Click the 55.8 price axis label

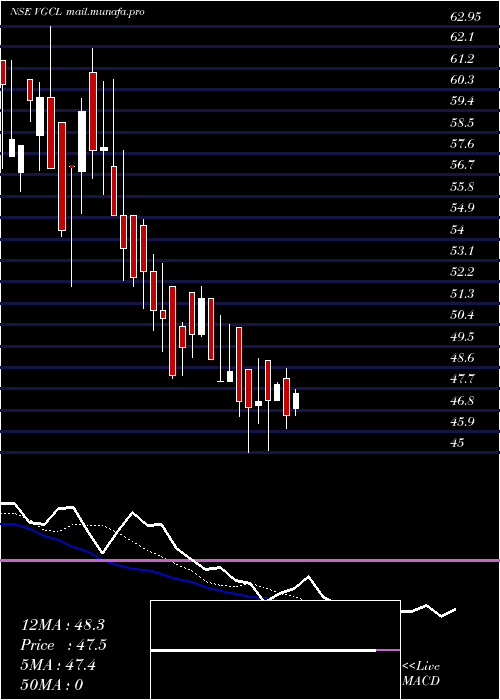click(x=462, y=187)
